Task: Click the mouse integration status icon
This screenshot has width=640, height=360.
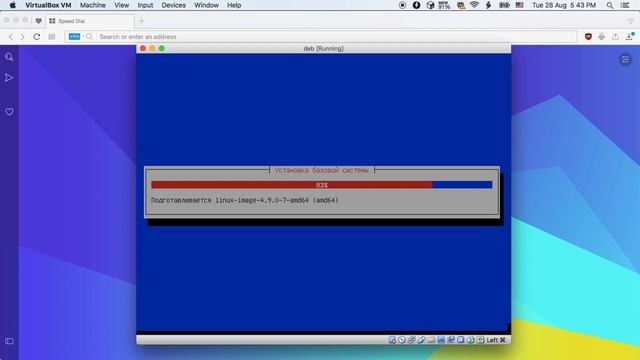Action: pos(471,340)
